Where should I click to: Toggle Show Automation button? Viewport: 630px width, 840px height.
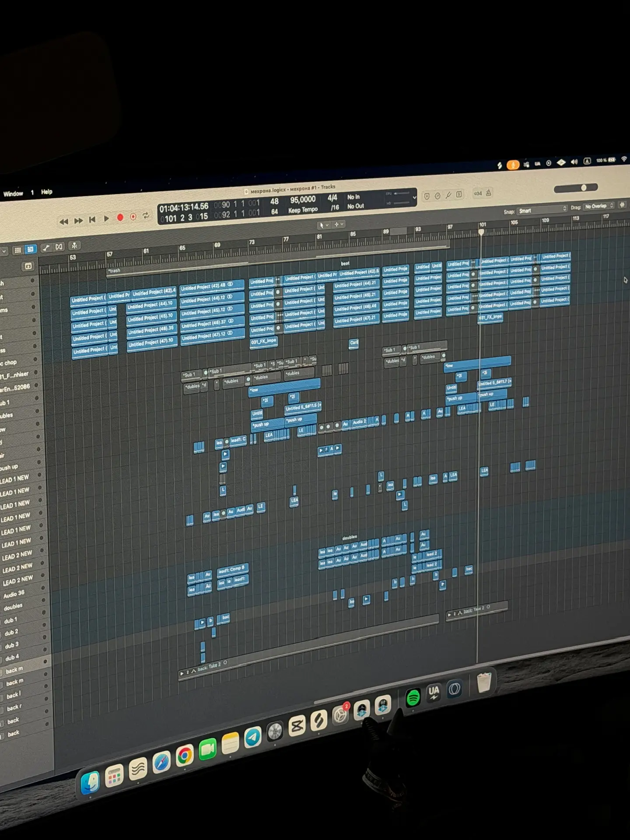[x=46, y=248]
